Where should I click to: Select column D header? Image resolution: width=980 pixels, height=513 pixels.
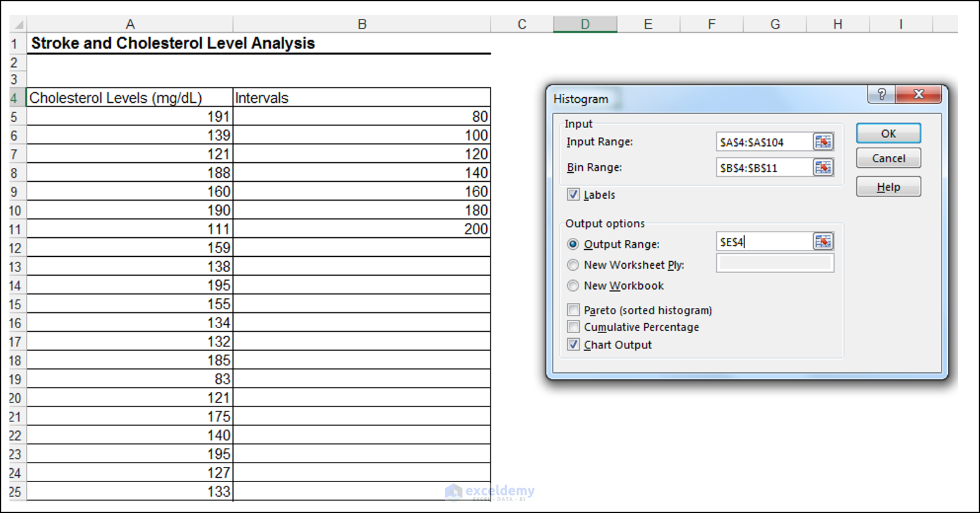pos(585,25)
